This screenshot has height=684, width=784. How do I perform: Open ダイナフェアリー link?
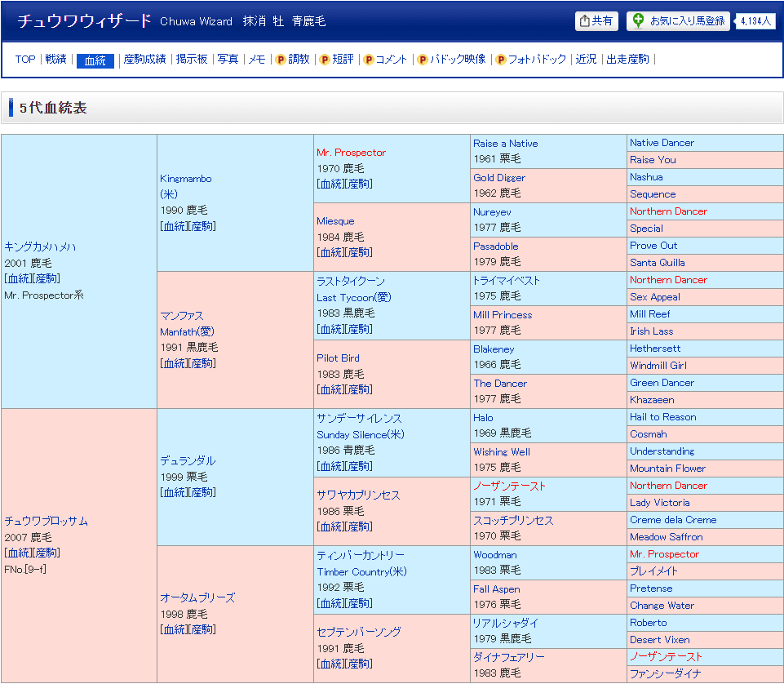[509, 658]
